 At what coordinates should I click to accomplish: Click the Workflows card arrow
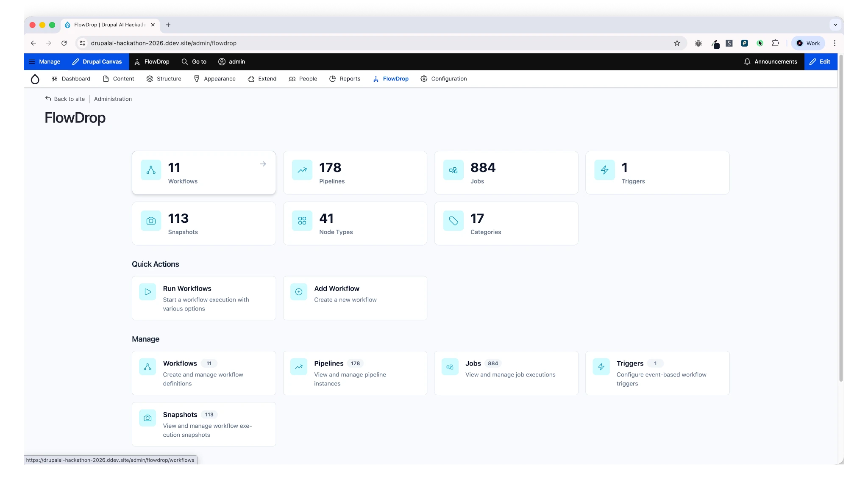point(262,163)
